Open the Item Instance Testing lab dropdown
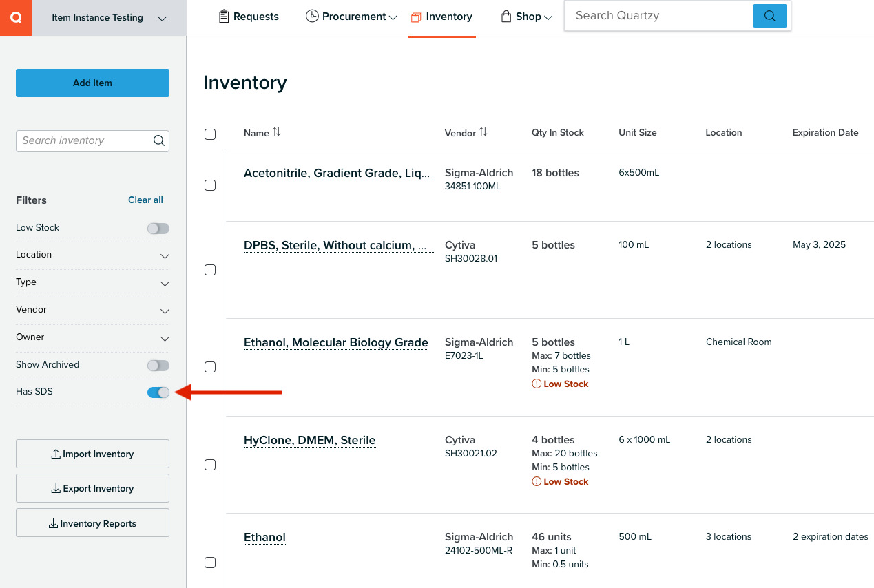Viewport: 874px width, 588px height. (109, 18)
